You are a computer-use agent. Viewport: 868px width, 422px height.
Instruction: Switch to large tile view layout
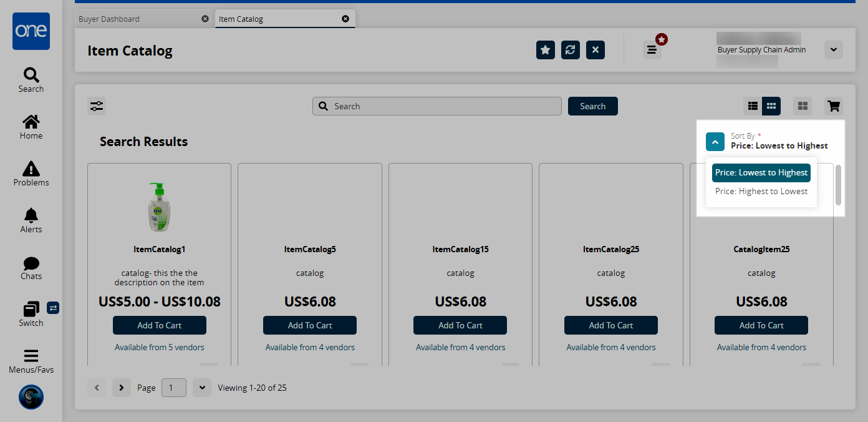pyautogui.click(x=803, y=106)
